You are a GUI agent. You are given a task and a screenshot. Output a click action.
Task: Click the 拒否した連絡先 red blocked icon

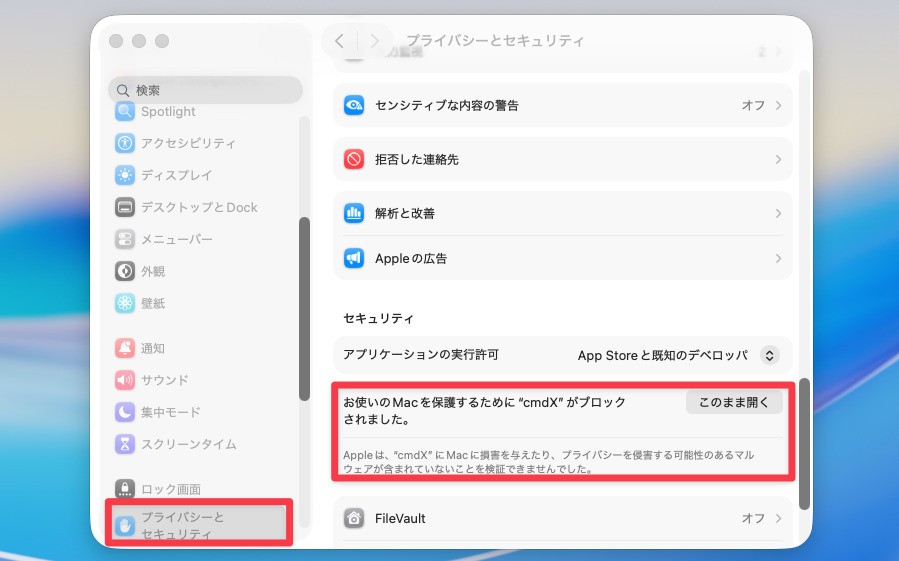354,159
